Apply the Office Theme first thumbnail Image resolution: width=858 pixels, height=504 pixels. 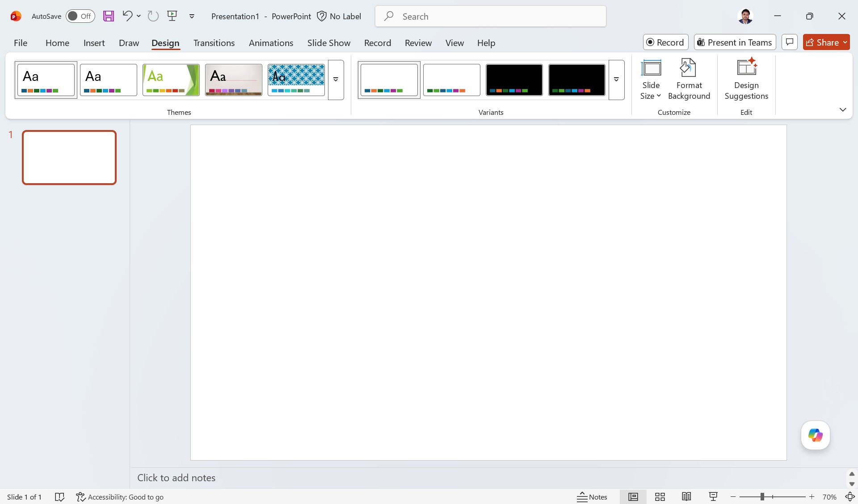click(46, 80)
